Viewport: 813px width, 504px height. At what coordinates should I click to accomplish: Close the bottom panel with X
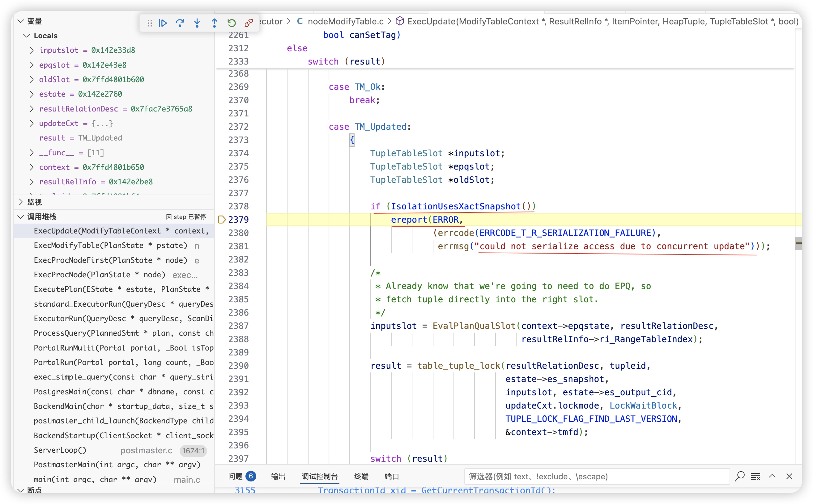789,476
